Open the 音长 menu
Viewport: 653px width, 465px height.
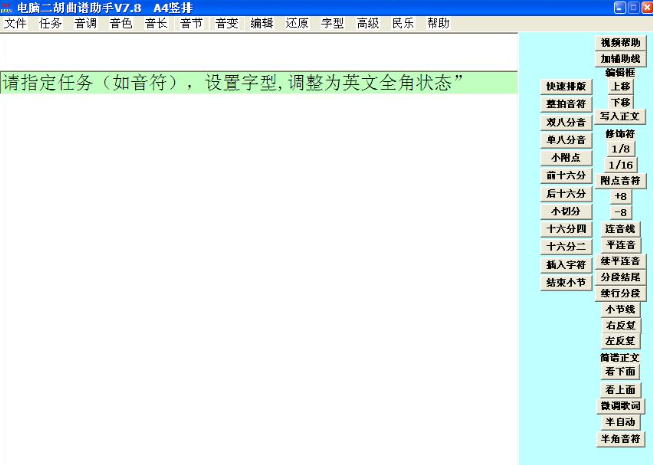[156, 23]
